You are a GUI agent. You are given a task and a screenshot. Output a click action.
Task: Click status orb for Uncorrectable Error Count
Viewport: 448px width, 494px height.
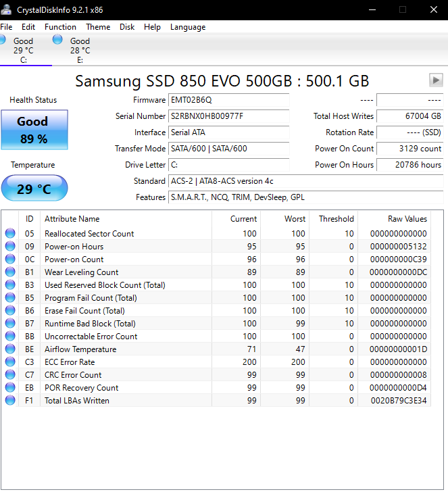coord(10,336)
